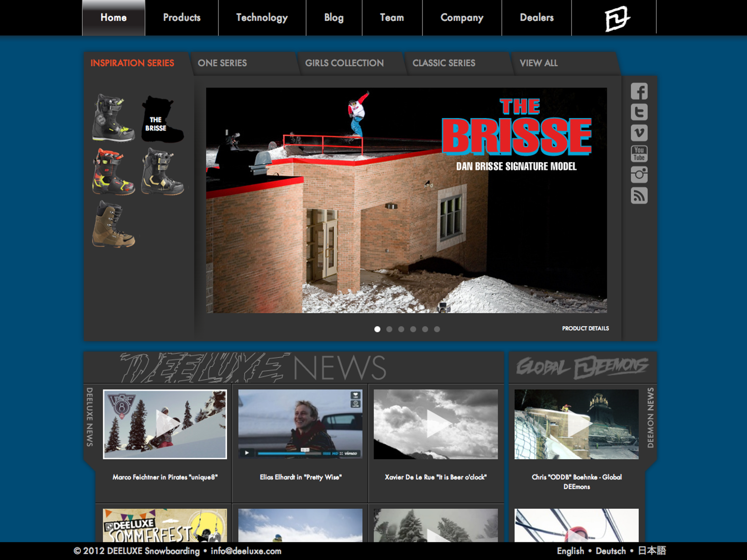
Task: Jump to the sixth slideshow dot
Action: tap(437, 329)
